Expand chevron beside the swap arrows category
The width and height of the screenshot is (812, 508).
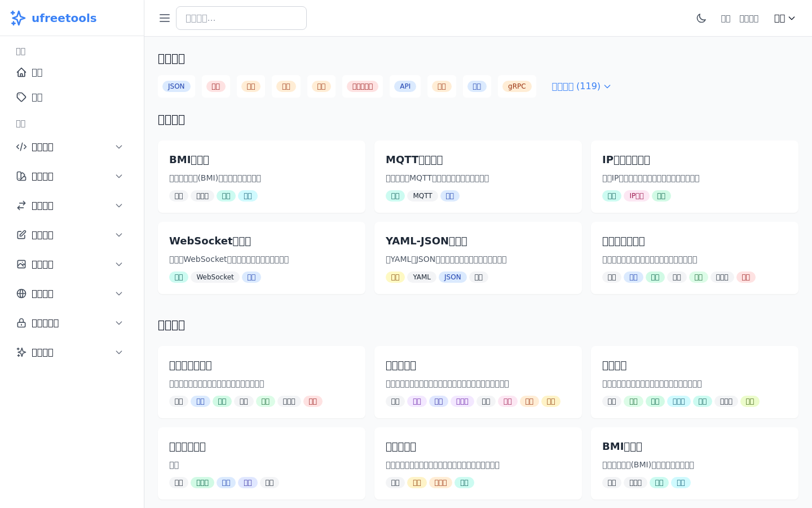[119, 205]
